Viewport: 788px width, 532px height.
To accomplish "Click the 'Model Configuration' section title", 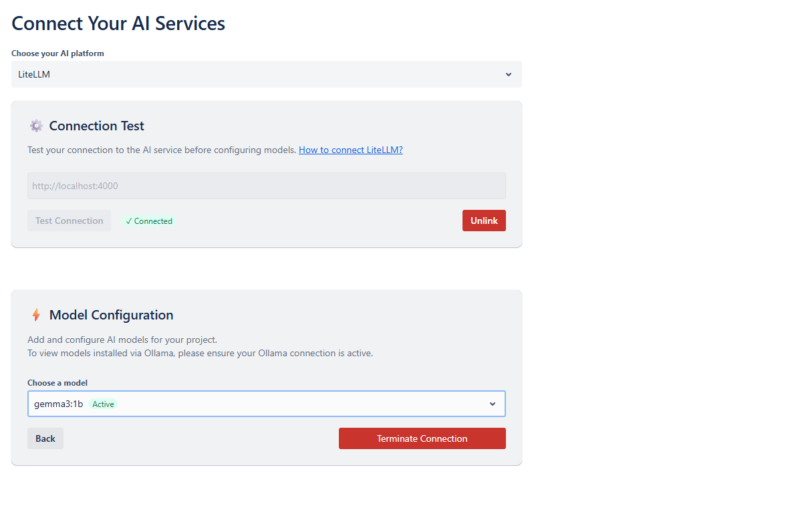I will [x=111, y=315].
